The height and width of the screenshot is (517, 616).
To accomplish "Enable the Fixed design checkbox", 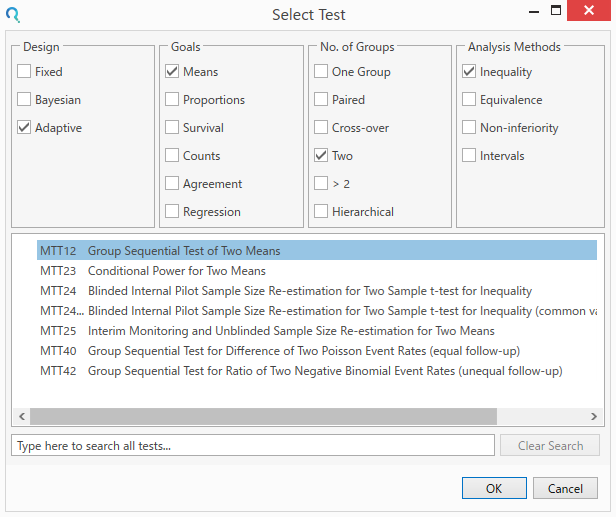I will click(25, 72).
